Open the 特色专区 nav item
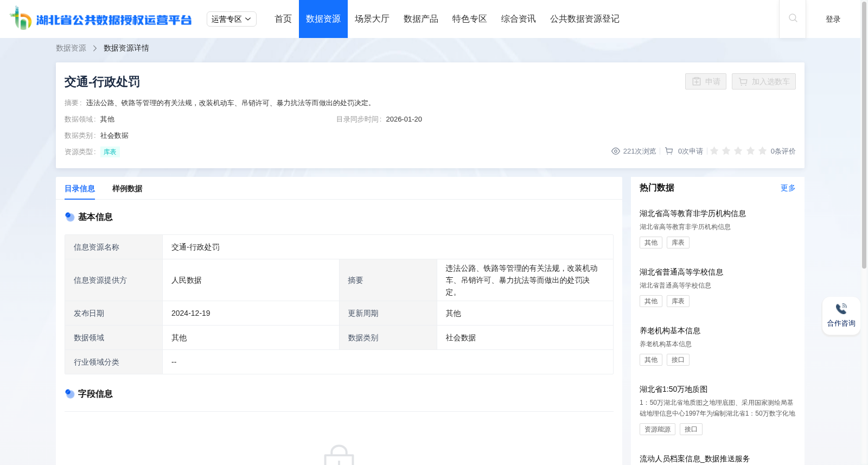This screenshot has height=465, width=868. pos(470,19)
